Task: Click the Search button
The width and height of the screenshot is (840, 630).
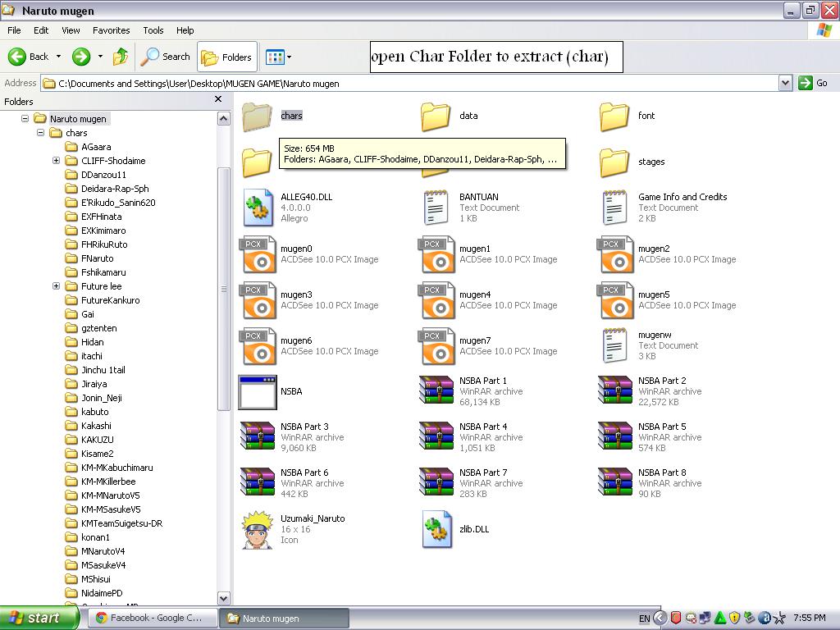Action: (x=165, y=57)
